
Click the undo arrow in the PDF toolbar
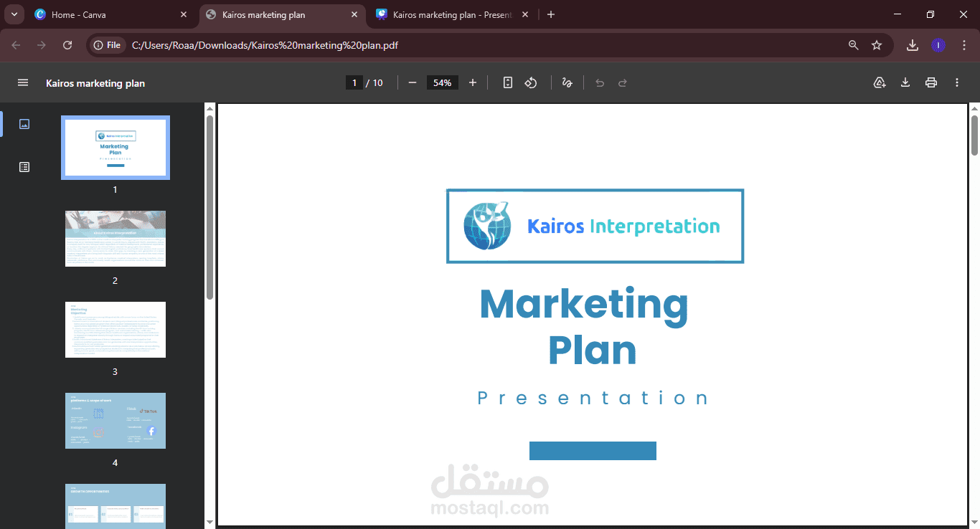[600, 83]
